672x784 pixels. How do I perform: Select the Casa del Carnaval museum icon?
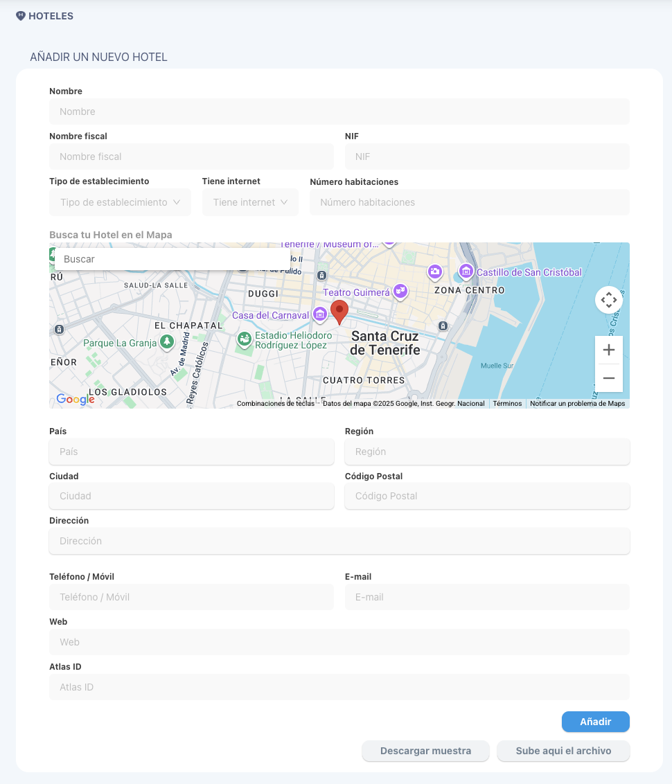(x=320, y=314)
